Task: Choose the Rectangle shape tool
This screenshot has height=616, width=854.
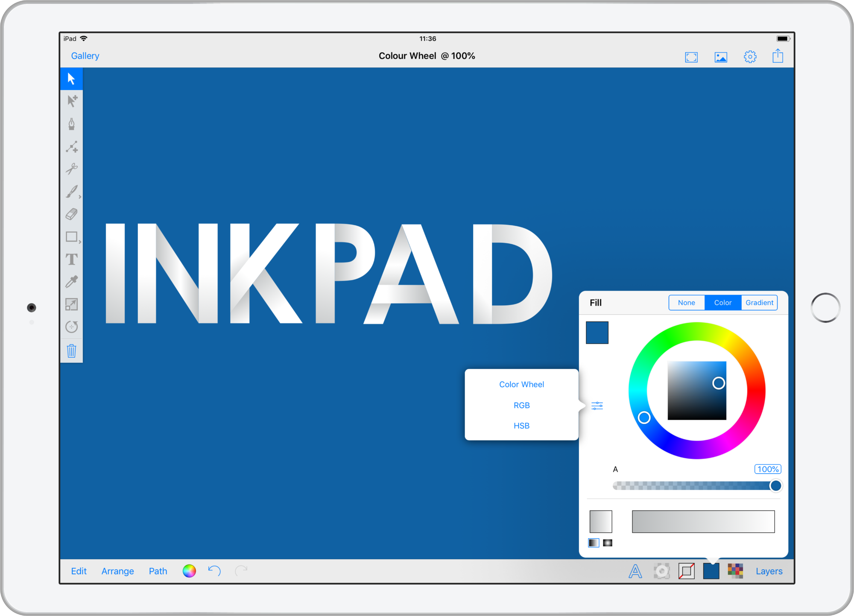Action: (71, 236)
